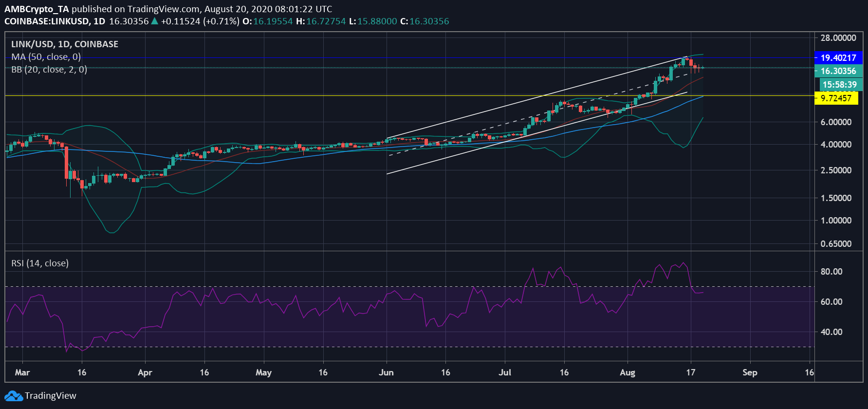Select the Jun marker on time axis
Screen dimensions: 868x409
[x=386, y=372]
